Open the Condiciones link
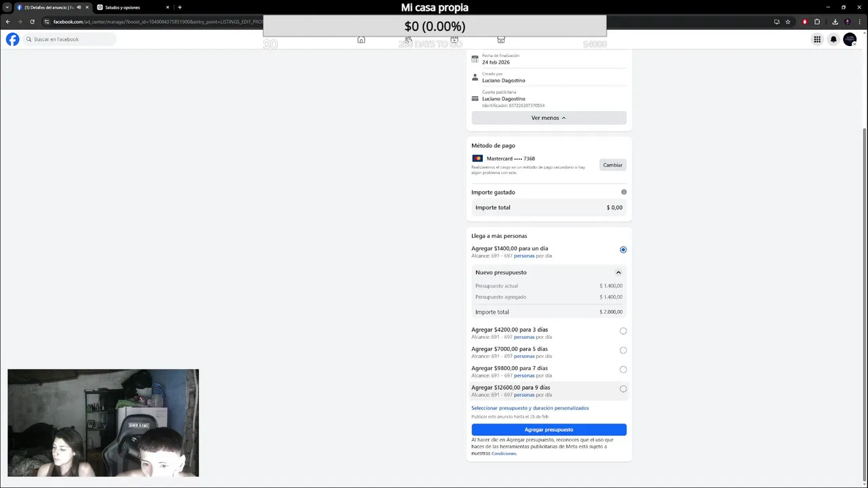Screen dimensions: 868x488 pyautogui.click(x=504, y=453)
